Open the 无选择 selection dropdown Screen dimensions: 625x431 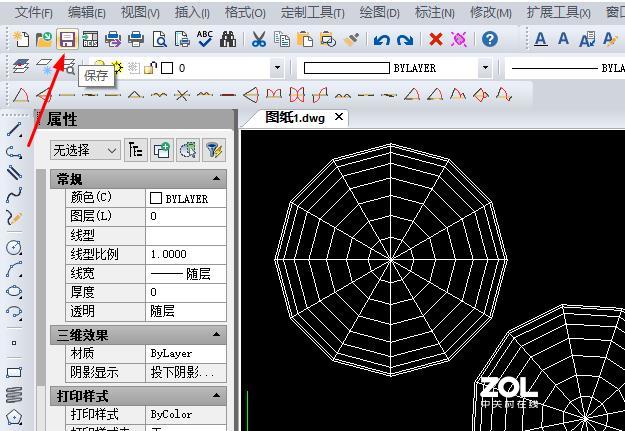click(x=85, y=150)
